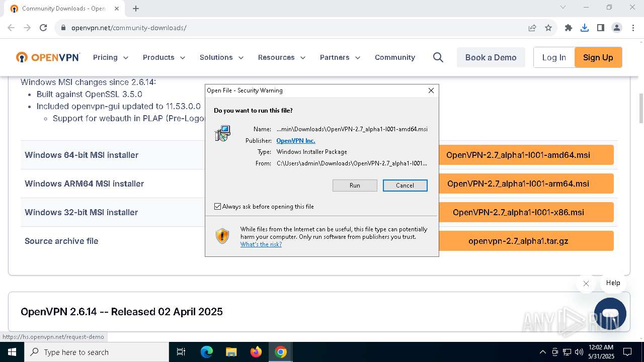
Task: Open What's the risk? link
Action: (x=261, y=244)
